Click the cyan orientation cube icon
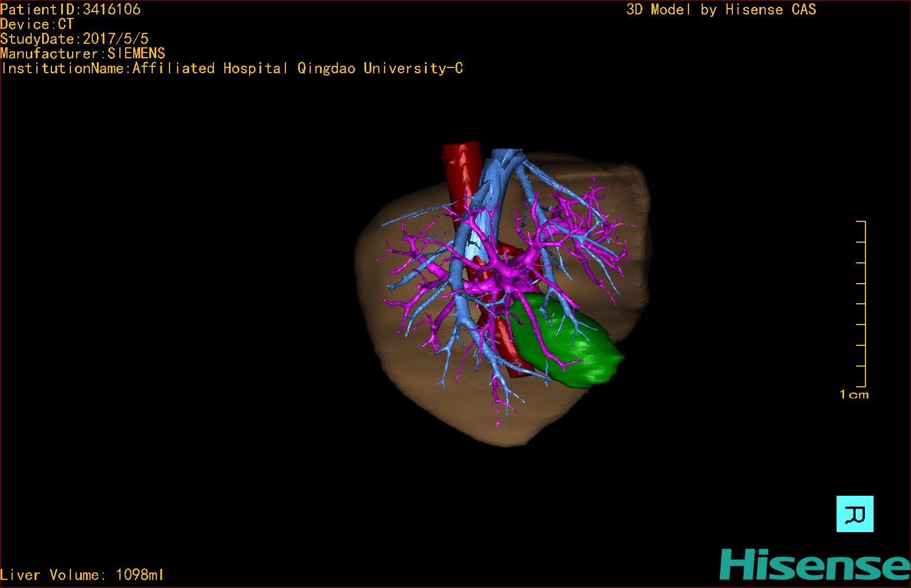This screenshot has height=588, width=911. click(854, 514)
